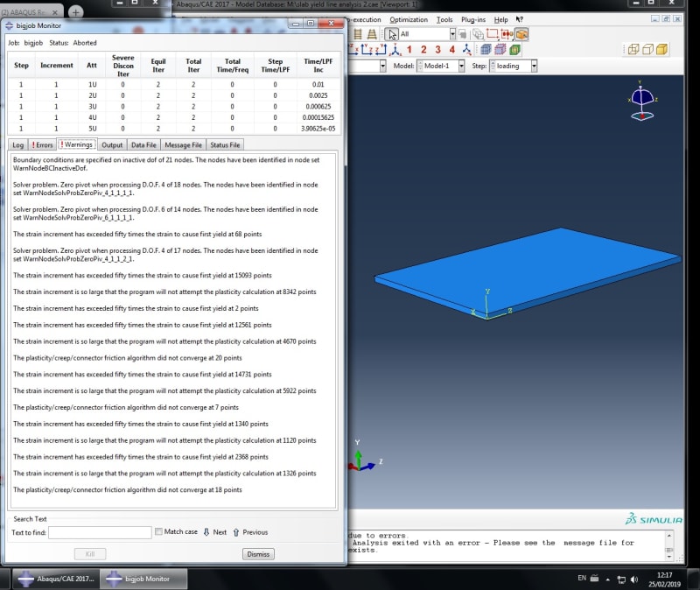
Task: Switch to the Log tab
Action: click(17, 144)
